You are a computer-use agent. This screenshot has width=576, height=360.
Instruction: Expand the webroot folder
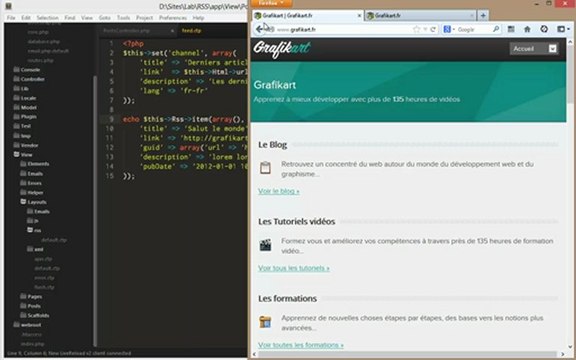(28, 325)
